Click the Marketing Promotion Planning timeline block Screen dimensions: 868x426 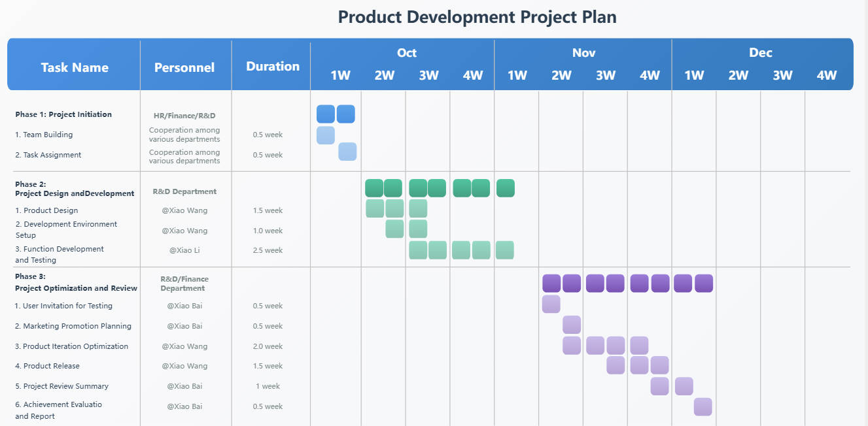click(572, 325)
